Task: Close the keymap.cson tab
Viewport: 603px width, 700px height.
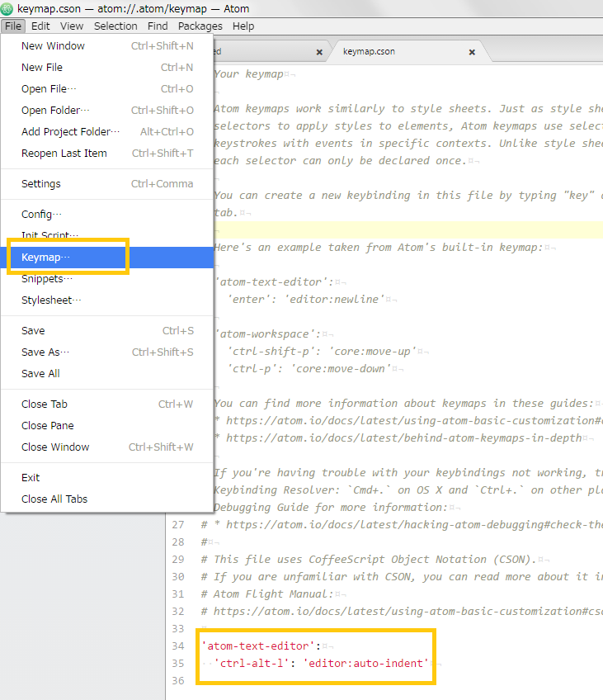Action: point(472,52)
